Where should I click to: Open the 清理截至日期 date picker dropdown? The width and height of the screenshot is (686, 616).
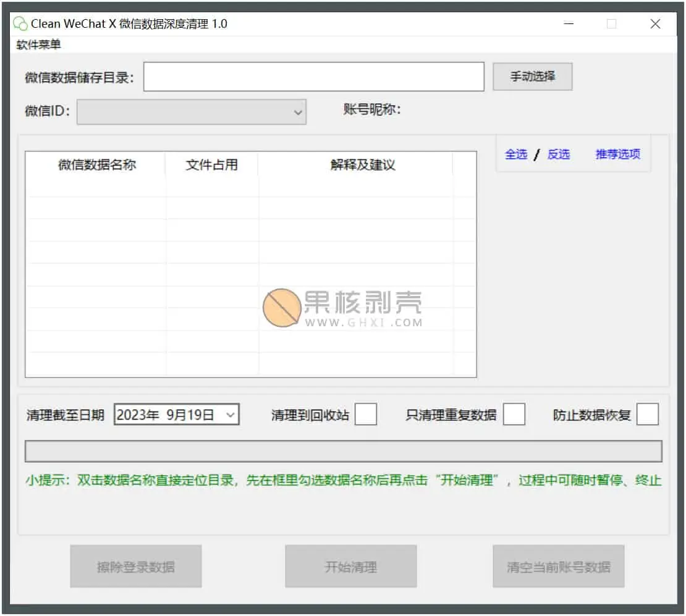coord(230,415)
